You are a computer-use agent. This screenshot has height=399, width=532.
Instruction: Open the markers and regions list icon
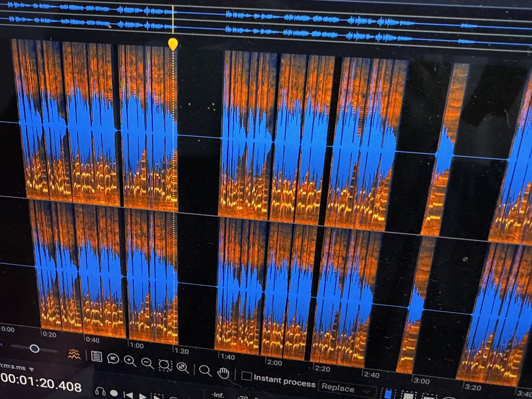pos(96,356)
